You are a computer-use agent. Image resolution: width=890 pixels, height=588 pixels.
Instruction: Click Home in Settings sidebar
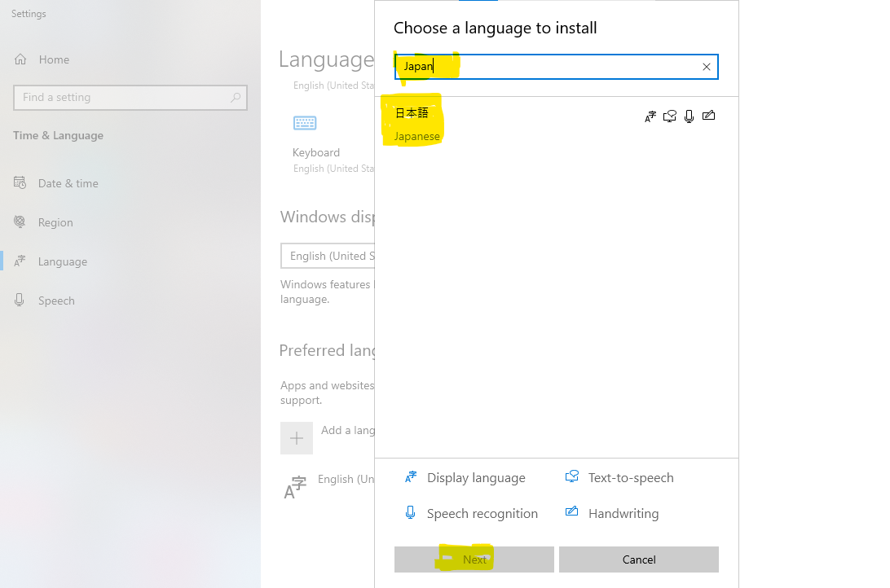pos(54,59)
